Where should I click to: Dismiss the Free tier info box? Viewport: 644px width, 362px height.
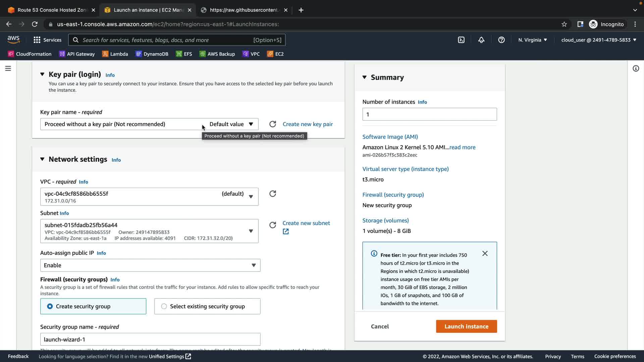pos(485,254)
